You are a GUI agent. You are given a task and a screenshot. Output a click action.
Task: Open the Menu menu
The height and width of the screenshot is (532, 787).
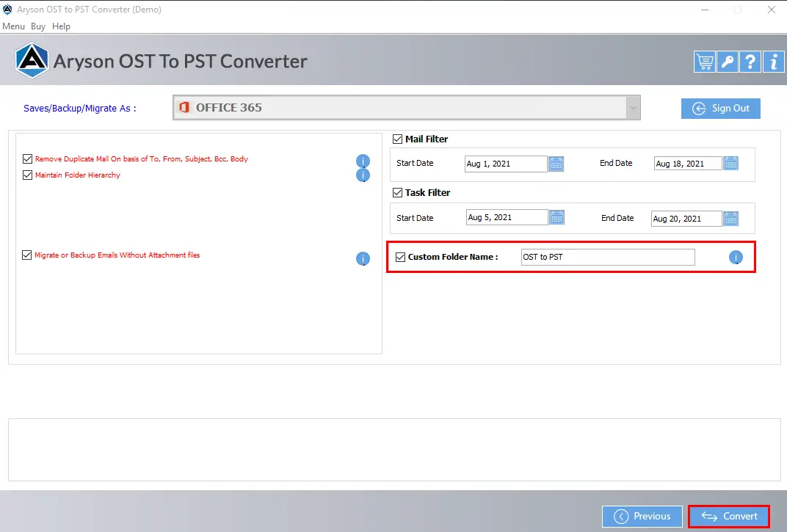pyautogui.click(x=13, y=26)
